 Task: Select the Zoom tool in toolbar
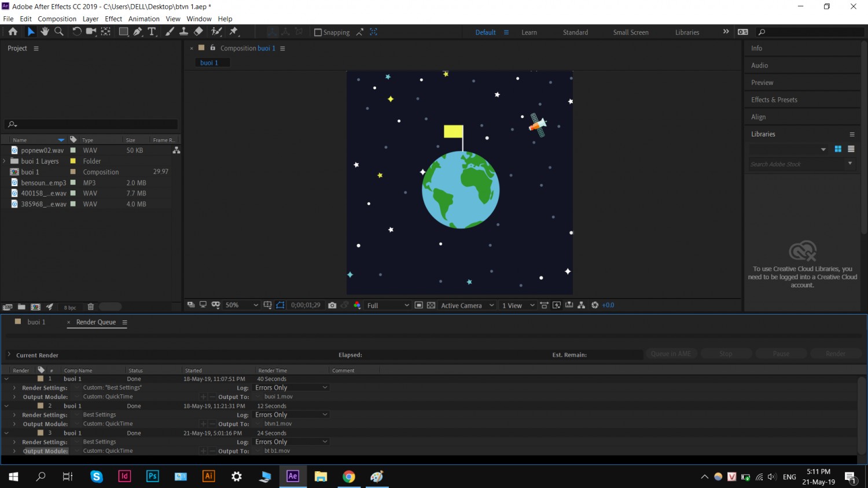(x=59, y=32)
